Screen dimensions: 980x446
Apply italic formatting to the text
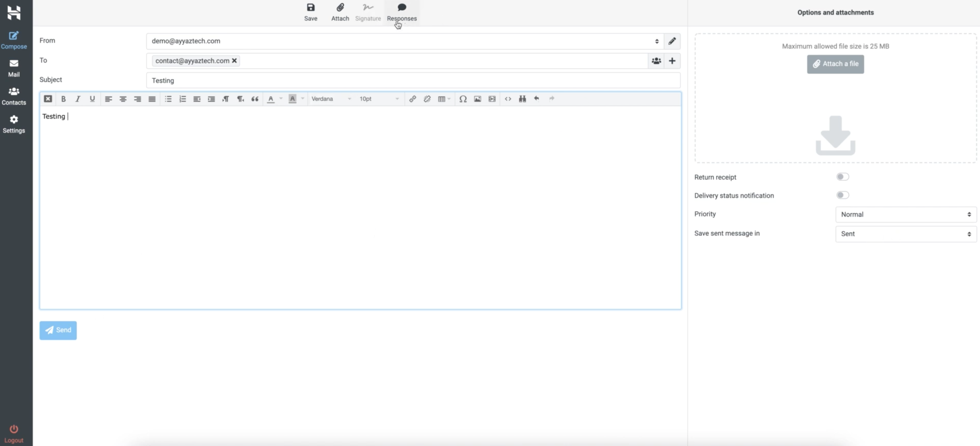coord(78,99)
